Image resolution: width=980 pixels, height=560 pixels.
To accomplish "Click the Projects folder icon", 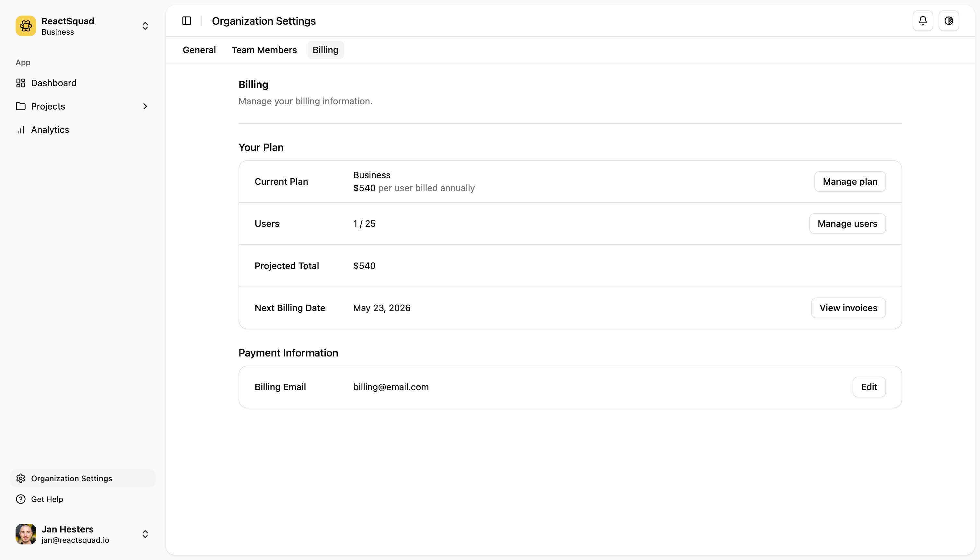I will click(x=21, y=106).
